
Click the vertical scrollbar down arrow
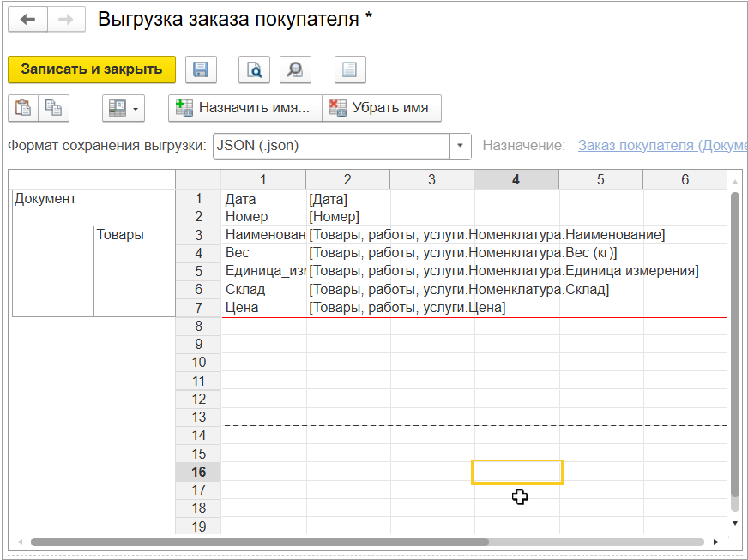(x=734, y=521)
